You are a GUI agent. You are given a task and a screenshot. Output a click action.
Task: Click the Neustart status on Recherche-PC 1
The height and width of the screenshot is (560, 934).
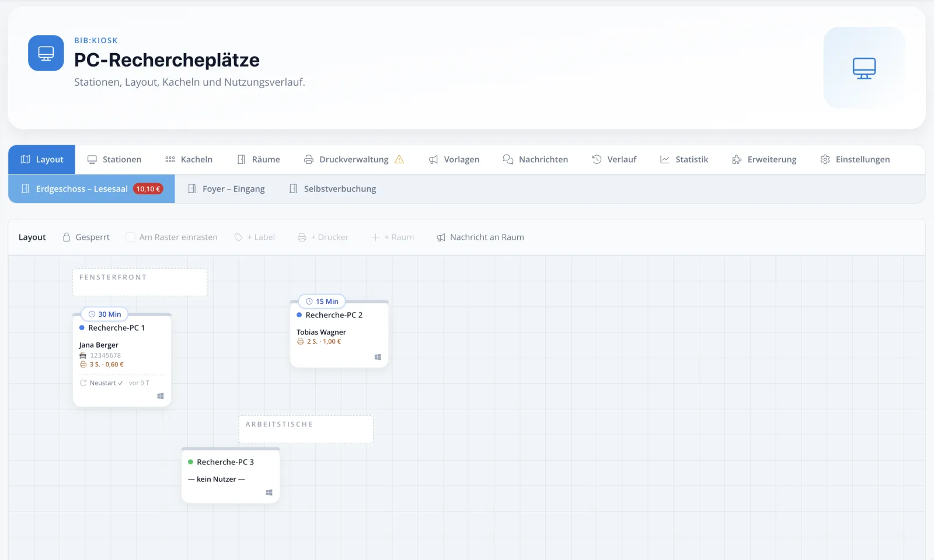102,383
